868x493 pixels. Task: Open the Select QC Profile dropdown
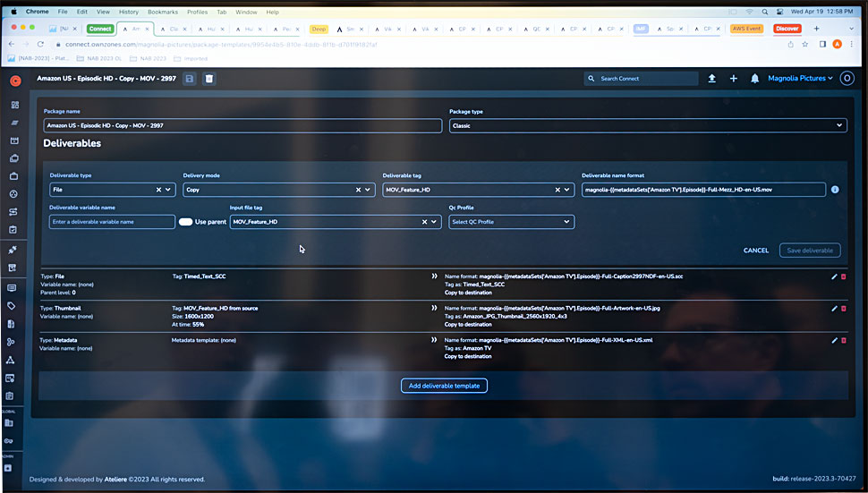tap(512, 222)
